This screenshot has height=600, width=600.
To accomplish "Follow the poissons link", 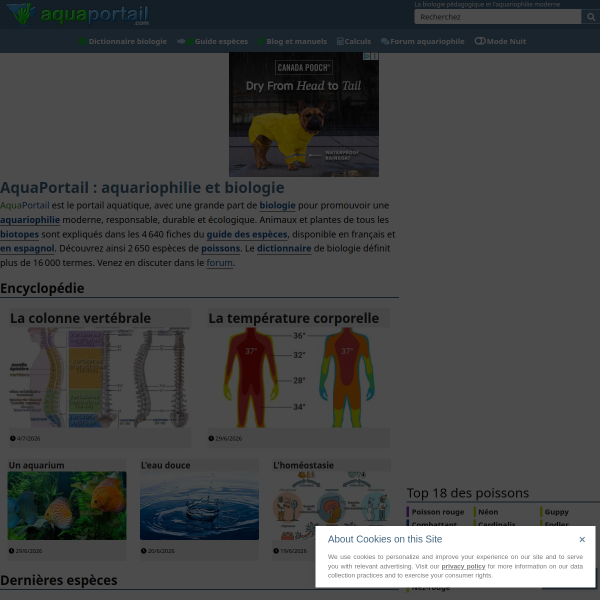I will 220,248.
